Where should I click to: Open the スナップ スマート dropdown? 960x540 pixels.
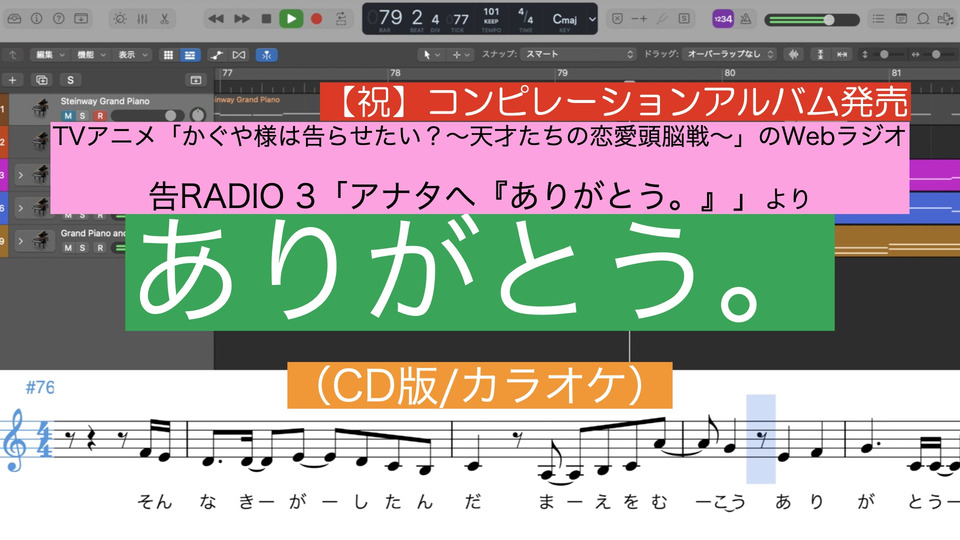[579, 54]
